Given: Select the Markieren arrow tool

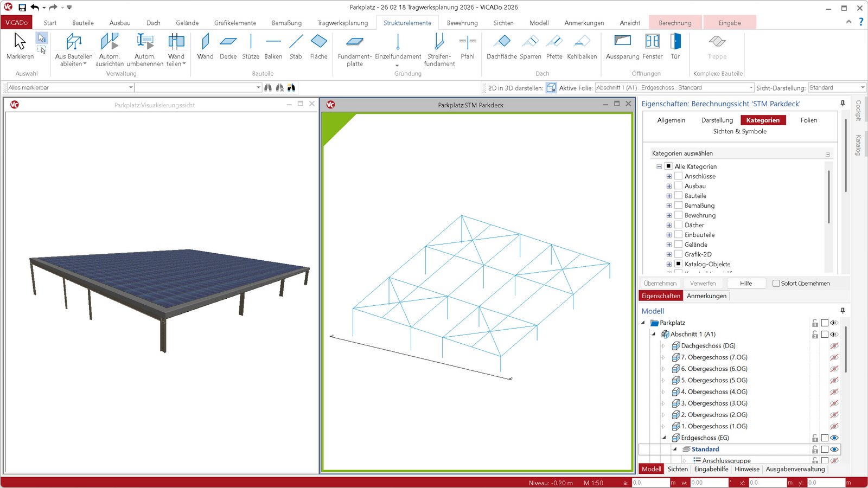Looking at the screenshot, I should click(x=20, y=46).
